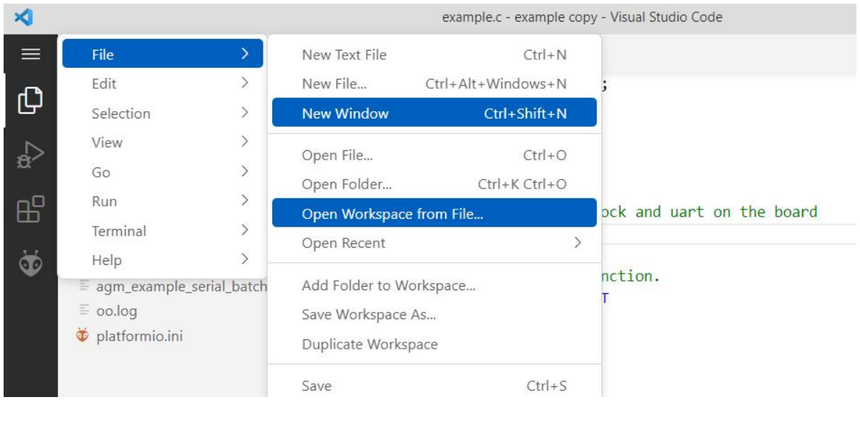Expand the Go submenu arrow

pyautogui.click(x=245, y=172)
